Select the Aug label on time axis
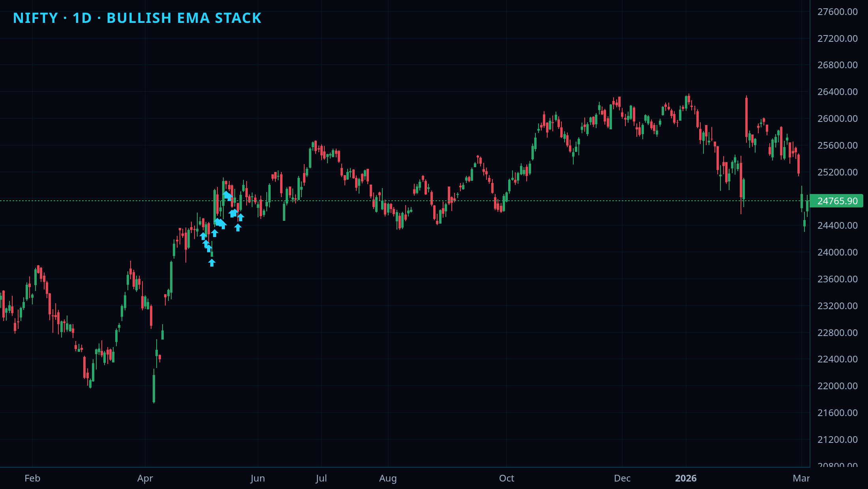Viewport: 868px width, 489px height. tap(388, 478)
